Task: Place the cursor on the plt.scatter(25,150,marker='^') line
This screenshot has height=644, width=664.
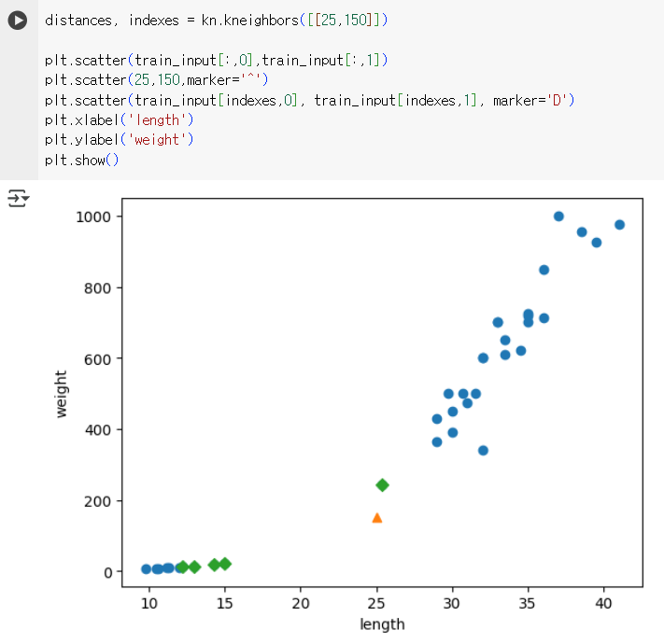Action: 156,80
